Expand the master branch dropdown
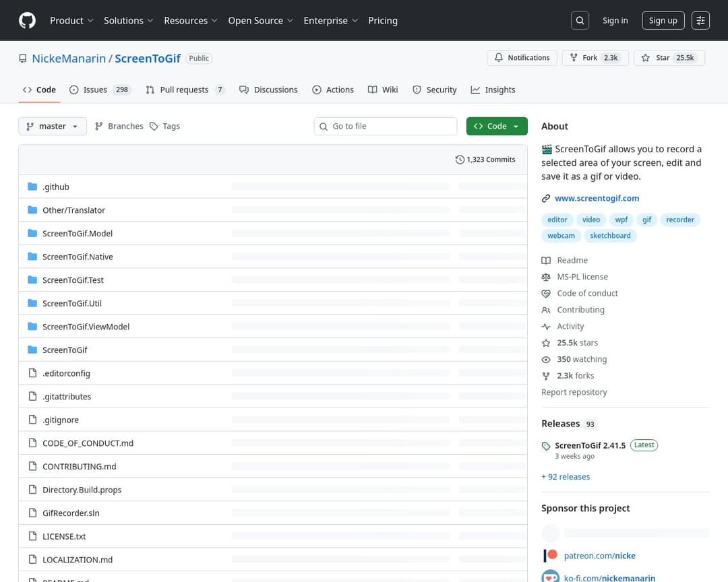The width and height of the screenshot is (728, 582). point(53,127)
